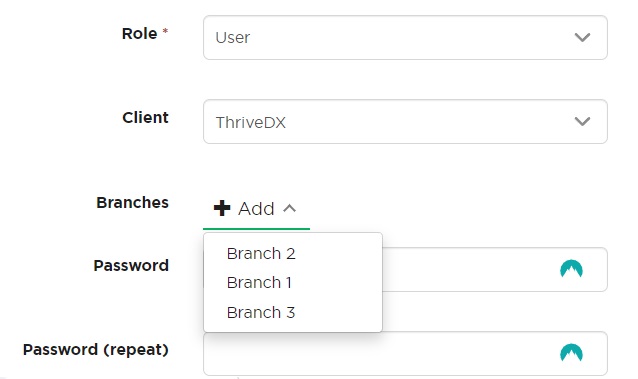
Task: Click the plus icon next to Add
Action: 222,208
